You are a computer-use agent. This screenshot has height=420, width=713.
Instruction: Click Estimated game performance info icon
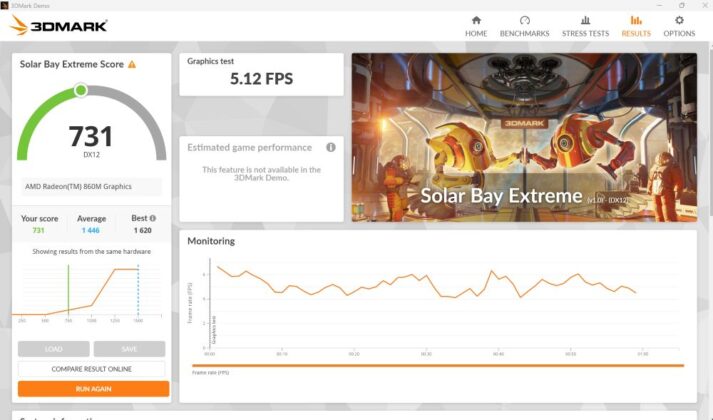331,147
